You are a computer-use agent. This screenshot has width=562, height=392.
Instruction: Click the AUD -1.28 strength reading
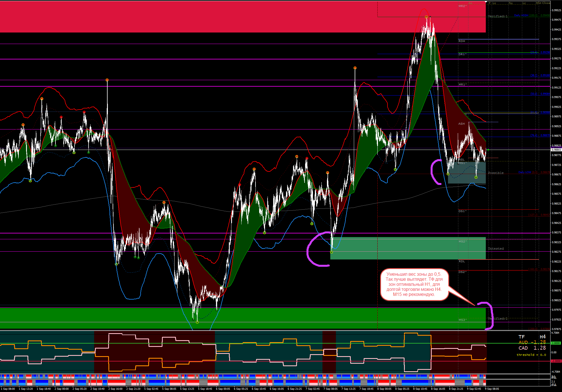click(532, 342)
